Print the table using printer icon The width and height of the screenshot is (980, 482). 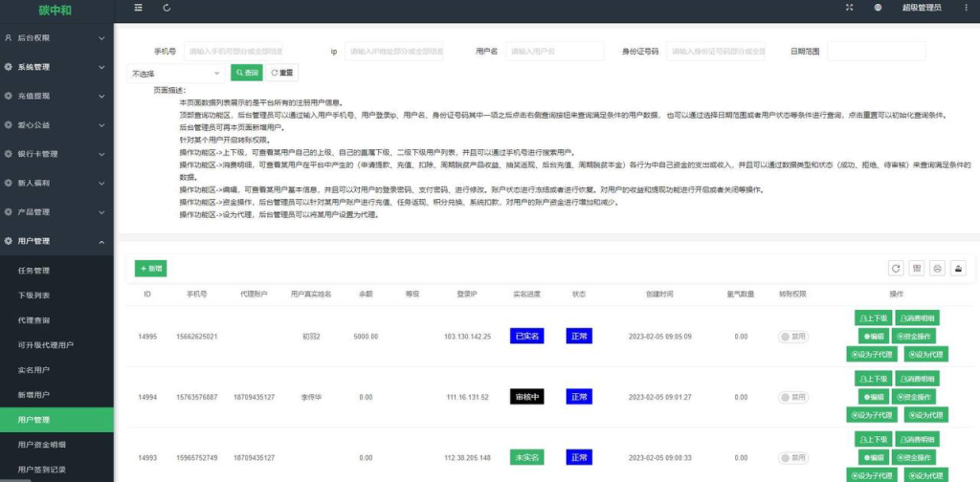(938, 269)
